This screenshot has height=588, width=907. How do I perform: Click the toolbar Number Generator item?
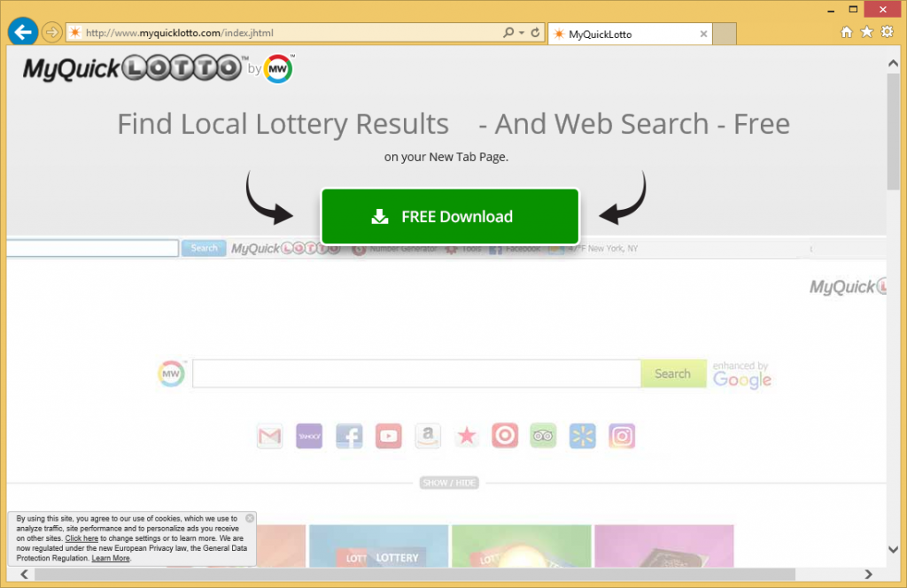tap(395, 249)
